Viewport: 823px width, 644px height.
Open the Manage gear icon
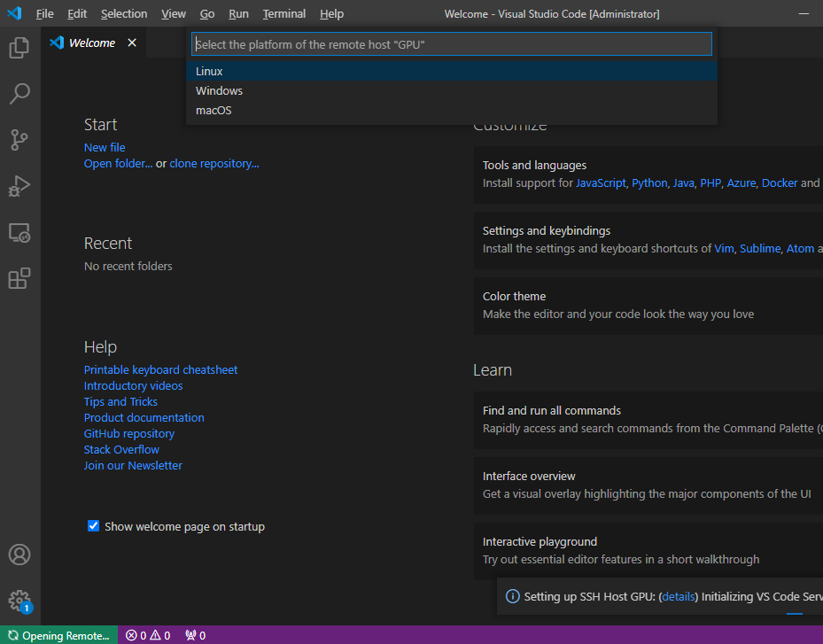click(19, 601)
